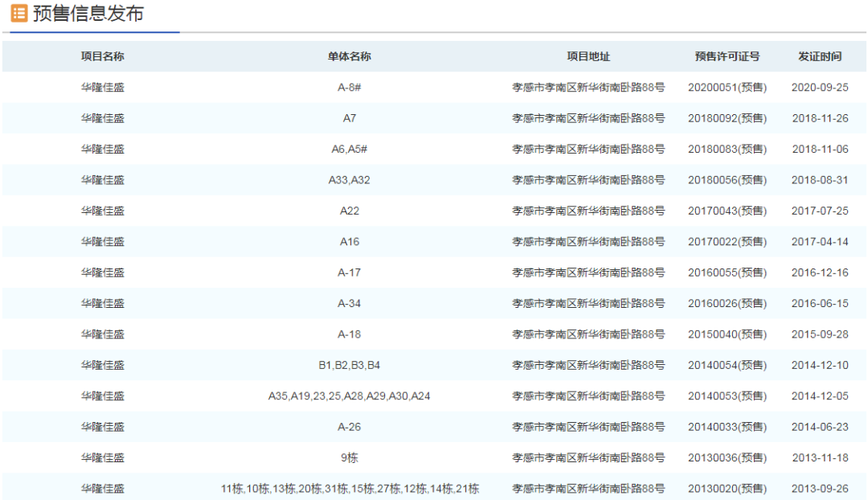Screen dimensions: 868x500
Task: Open permit number 20140033(预售)
Action: coord(727,427)
